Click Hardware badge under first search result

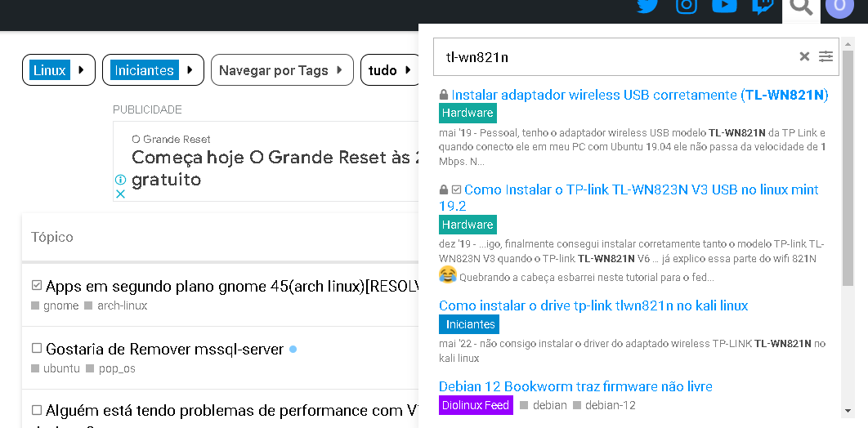coord(468,113)
